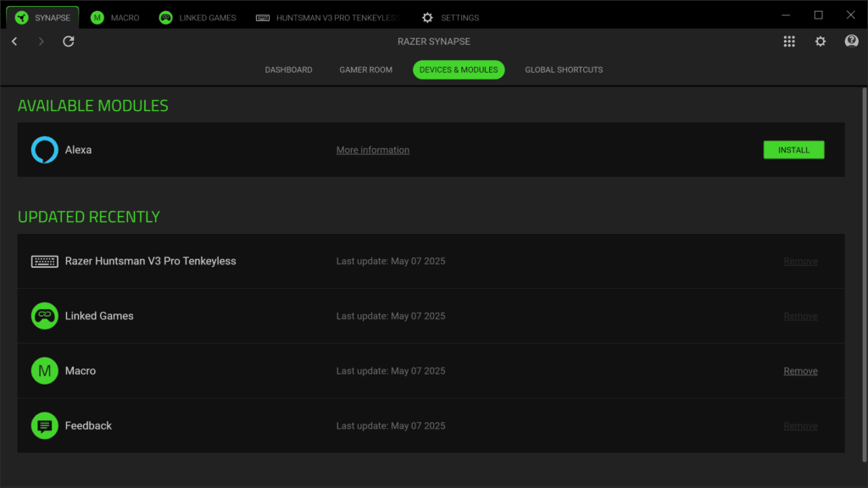Image resolution: width=868 pixels, height=488 pixels.
Task: Open the Settings top tab
Action: tap(451, 18)
